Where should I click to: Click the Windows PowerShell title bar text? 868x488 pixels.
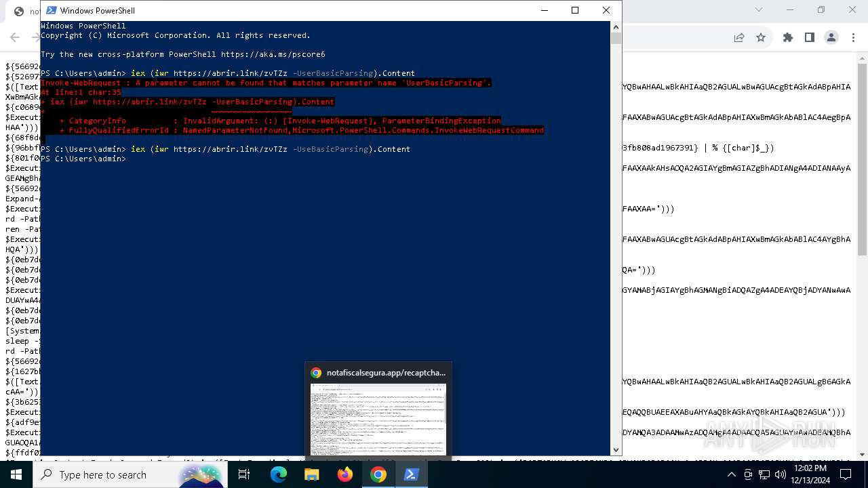(97, 11)
